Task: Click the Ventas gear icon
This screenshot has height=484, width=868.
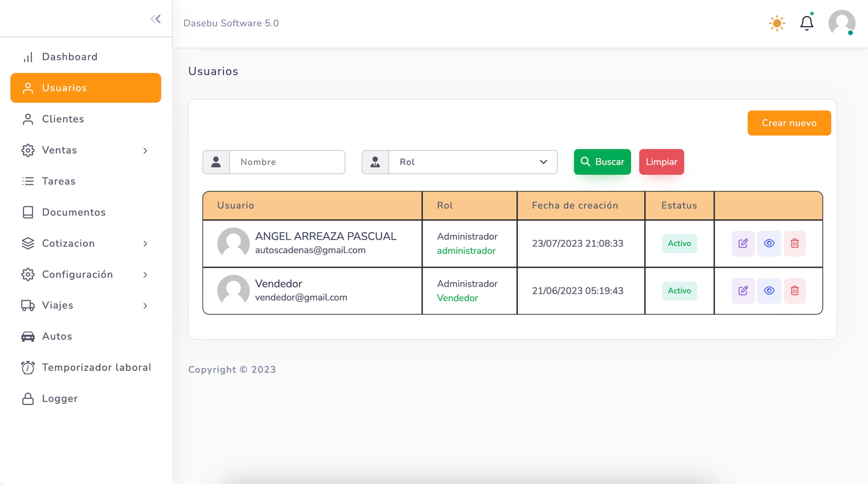Action: (28, 150)
